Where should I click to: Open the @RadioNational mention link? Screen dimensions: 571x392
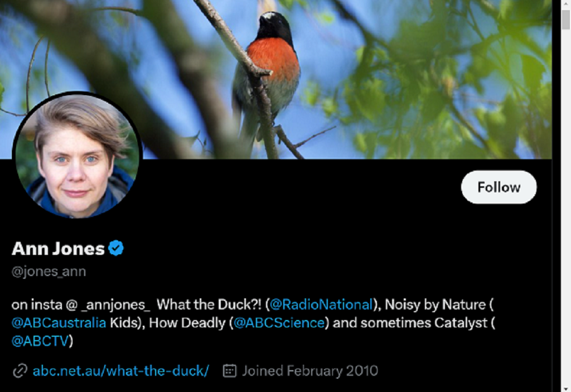tap(321, 305)
